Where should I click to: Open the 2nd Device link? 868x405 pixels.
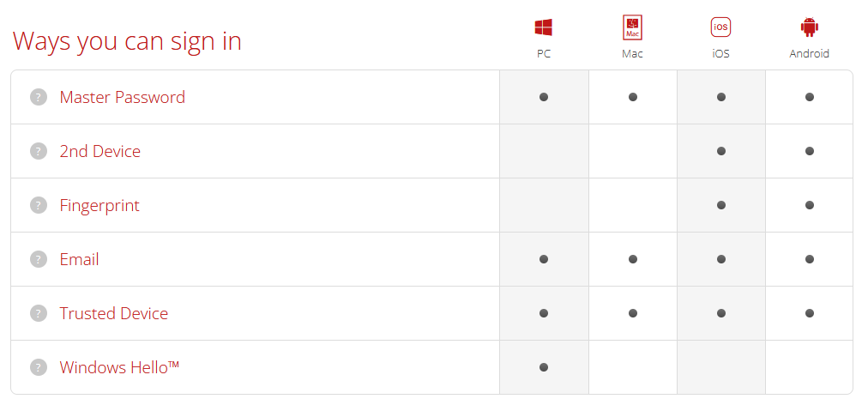point(100,151)
